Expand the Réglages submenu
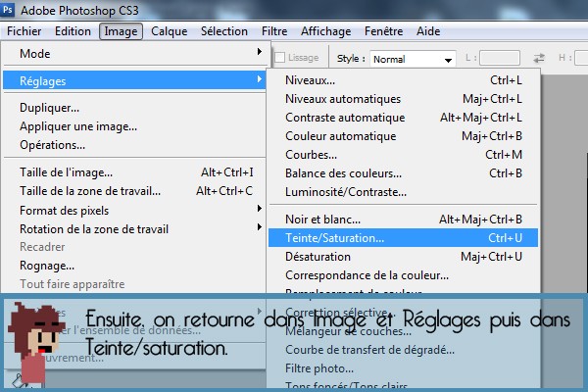 [x=134, y=80]
